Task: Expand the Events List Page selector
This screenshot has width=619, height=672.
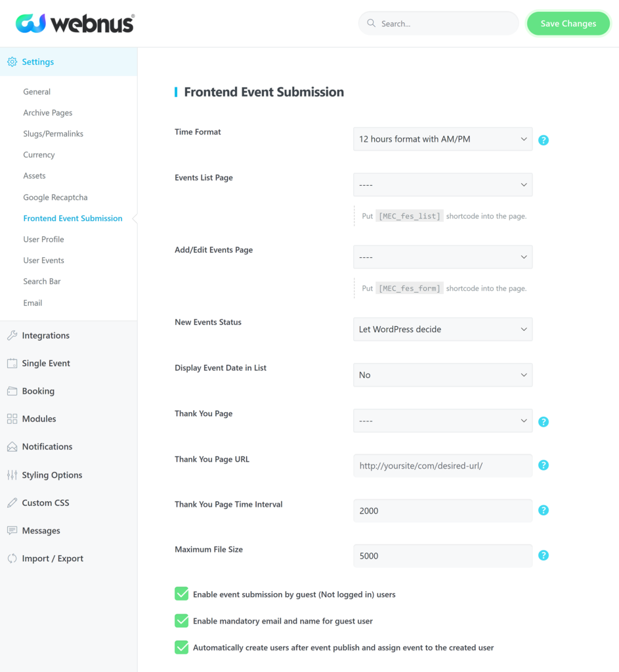Action: pos(442,184)
